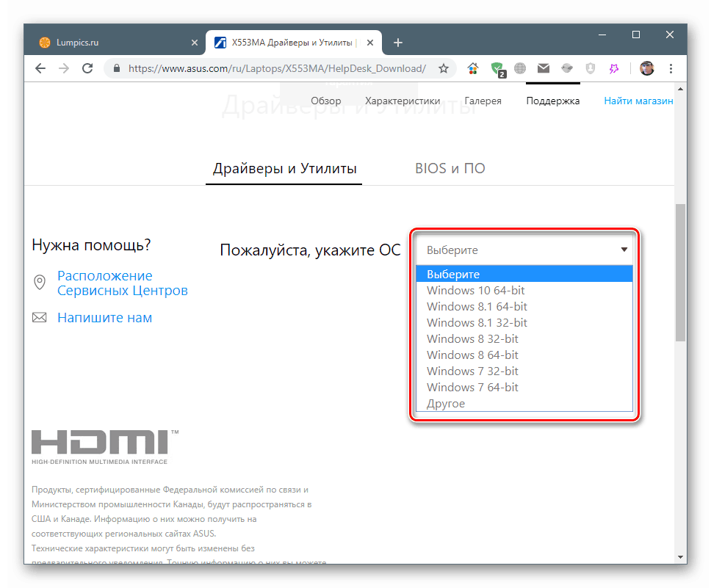The height and width of the screenshot is (588, 711).
Task: Click the location pin icon
Action: pos(40,283)
